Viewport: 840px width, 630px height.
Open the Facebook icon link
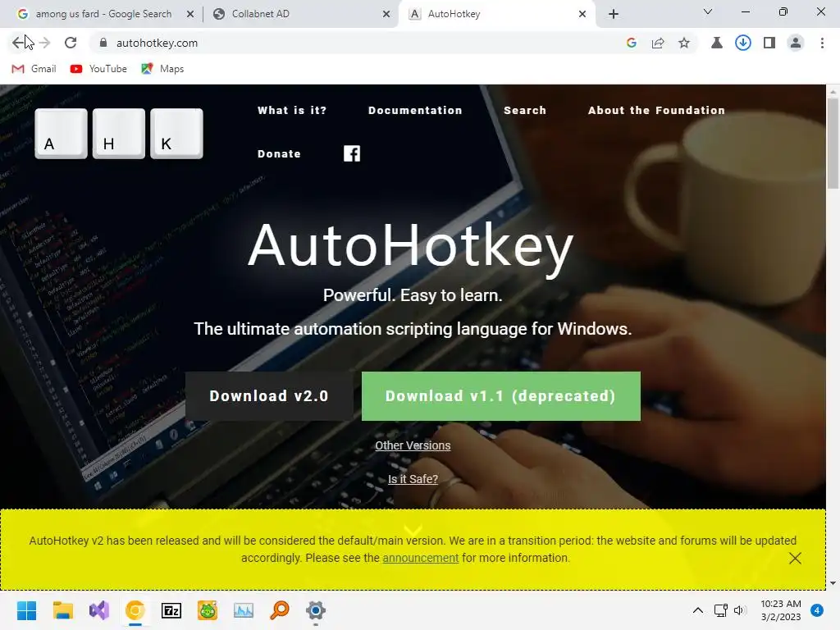click(352, 153)
